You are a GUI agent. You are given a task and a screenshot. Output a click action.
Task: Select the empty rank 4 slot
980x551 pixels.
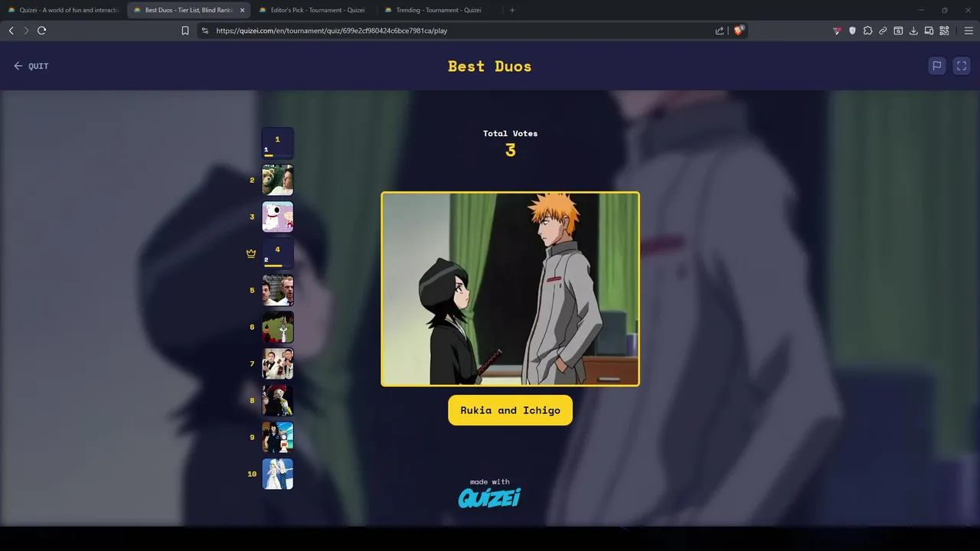pos(278,253)
